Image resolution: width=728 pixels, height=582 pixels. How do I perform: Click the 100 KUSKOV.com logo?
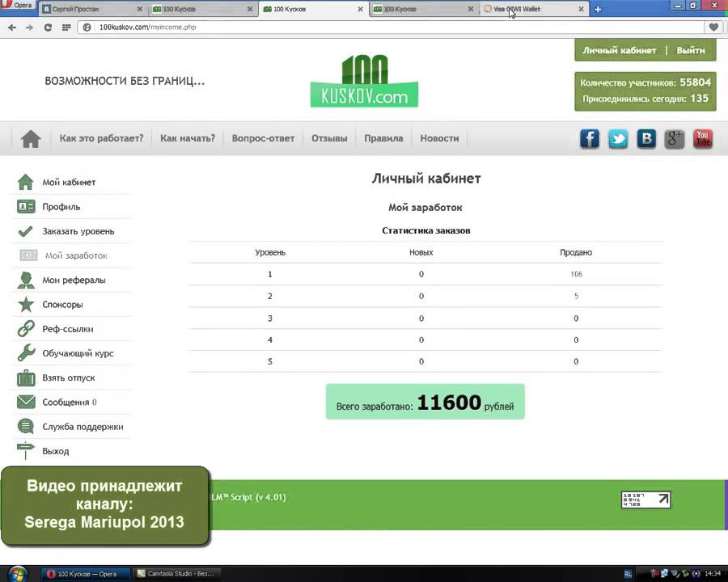tap(365, 81)
